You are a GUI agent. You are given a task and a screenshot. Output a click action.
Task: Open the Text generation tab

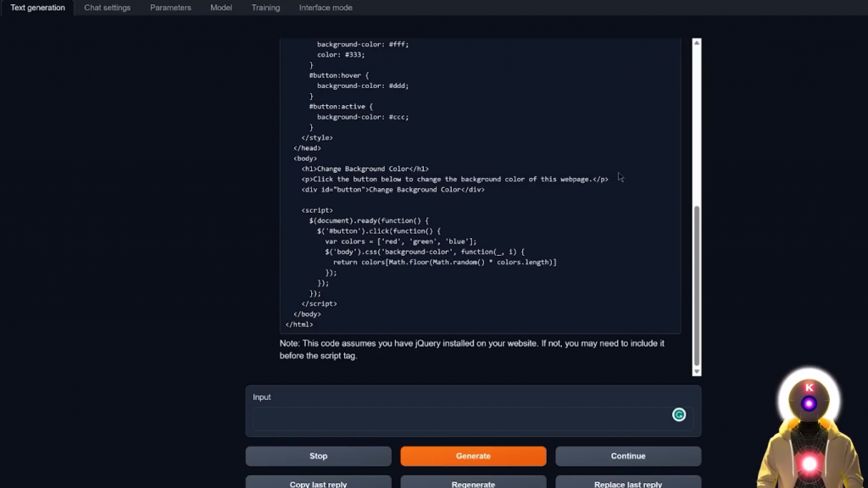tap(37, 8)
